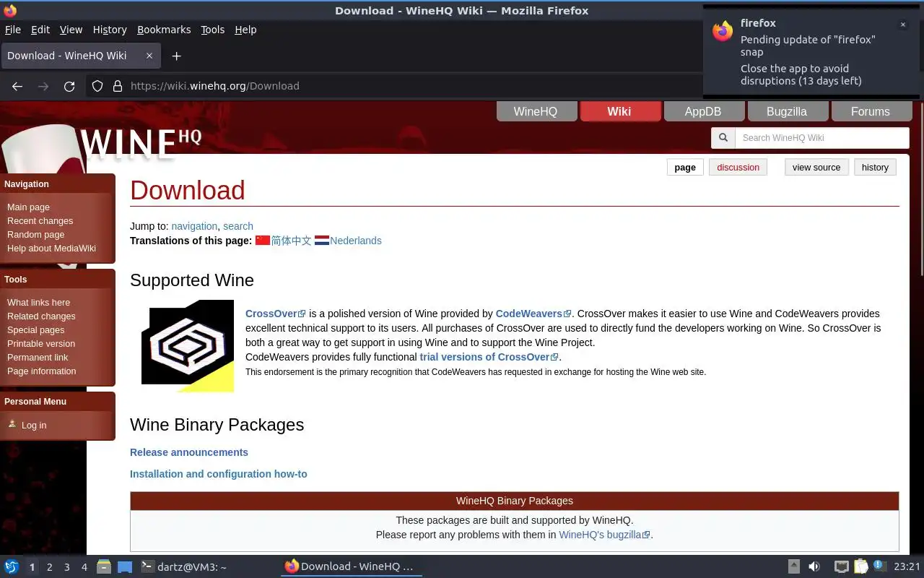The height and width of the screenshot is (578, 924).
Task: Open the discussion tab
Action: 738,168
